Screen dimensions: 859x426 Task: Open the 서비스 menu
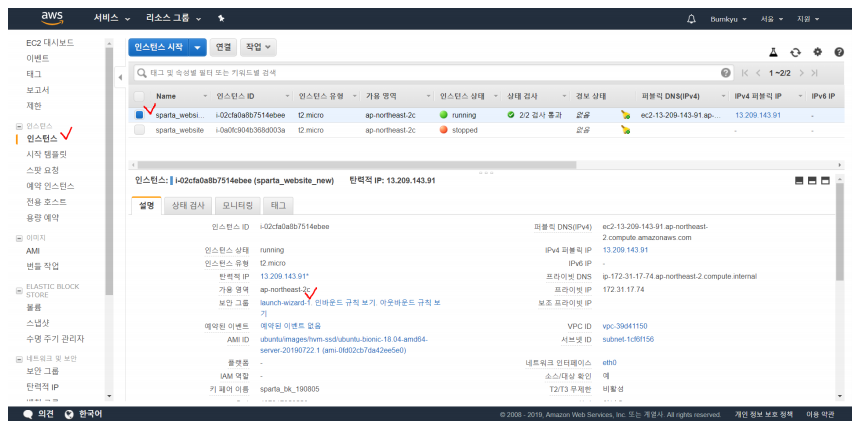pos(112,18)
